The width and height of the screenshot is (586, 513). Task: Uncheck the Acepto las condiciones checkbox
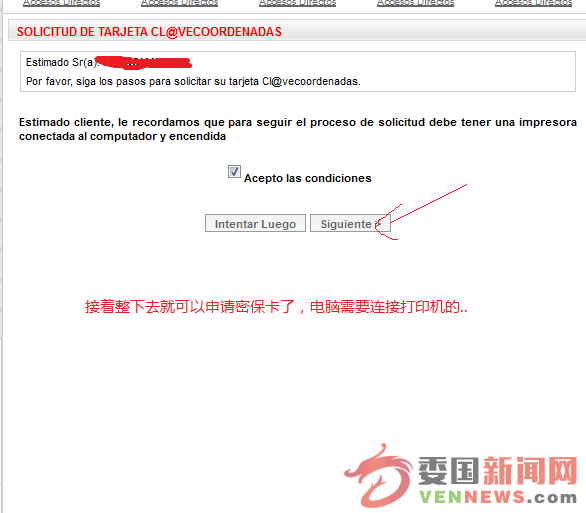click(234, 172)
